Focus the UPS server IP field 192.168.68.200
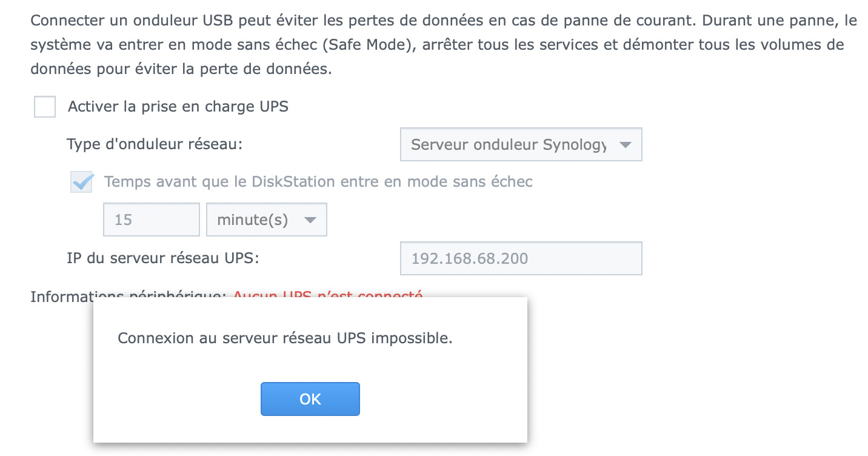The height and width of the screenshot is (456, 868). tap(521, 259)
